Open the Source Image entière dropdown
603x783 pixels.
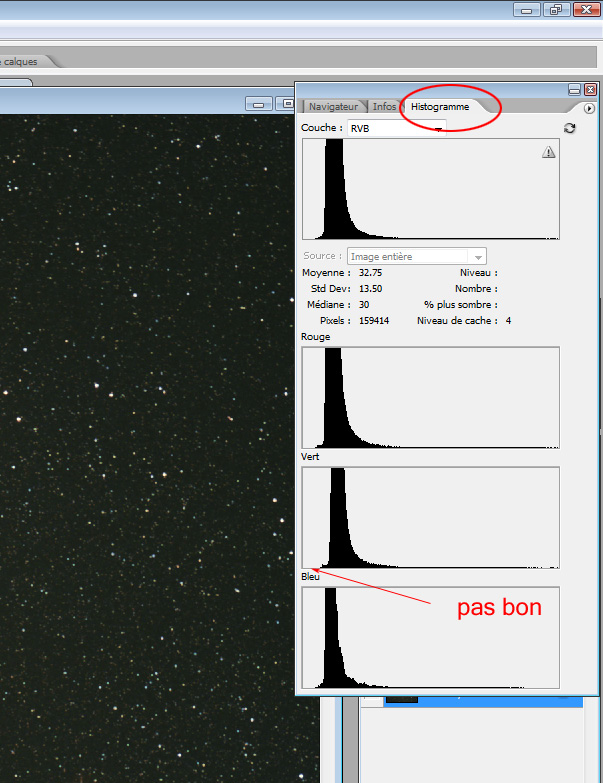coord(417,256)
